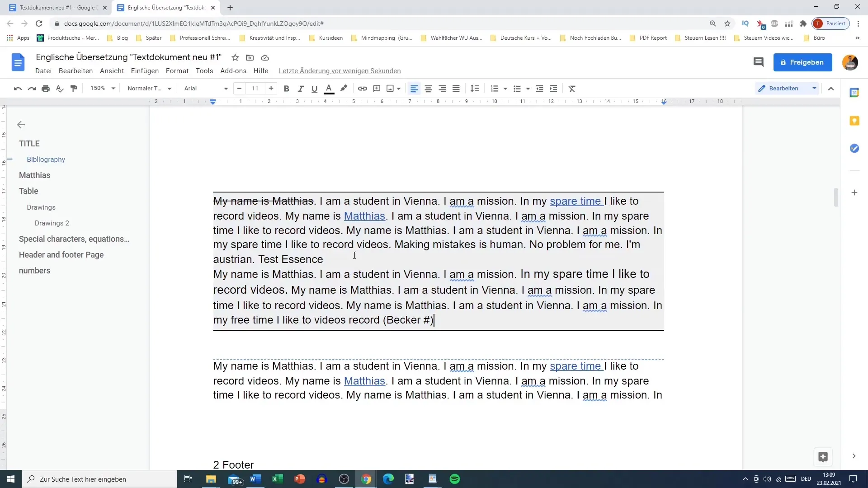Star the document
Viewport: 868px width, 488px height.
tap(235, 58)
